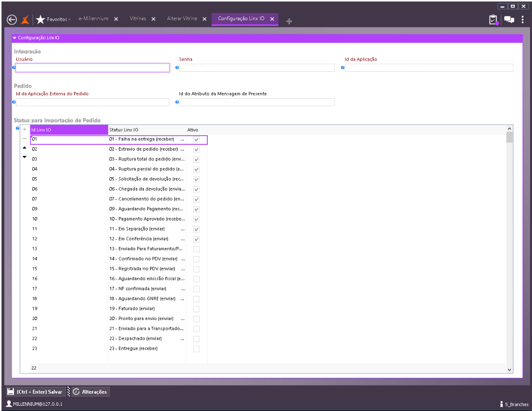
Task: Click help icon beside Id da Aplicação
Action: click(342, 67)
